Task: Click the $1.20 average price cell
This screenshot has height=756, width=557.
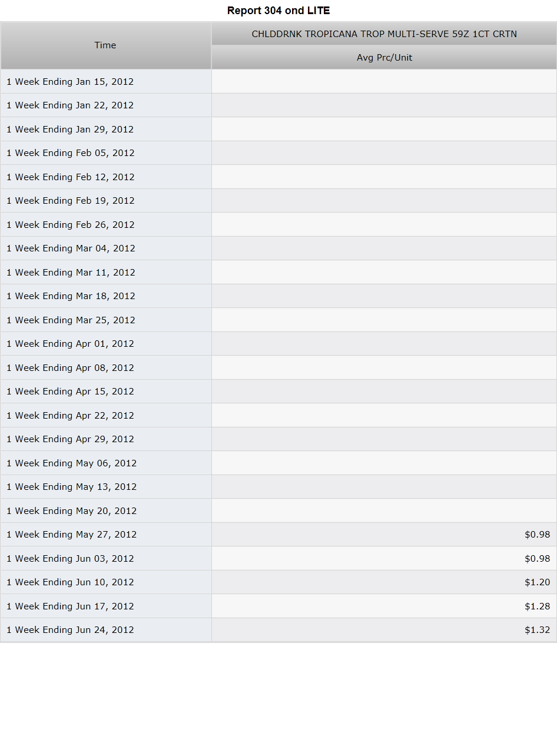Action: point(537,582)
